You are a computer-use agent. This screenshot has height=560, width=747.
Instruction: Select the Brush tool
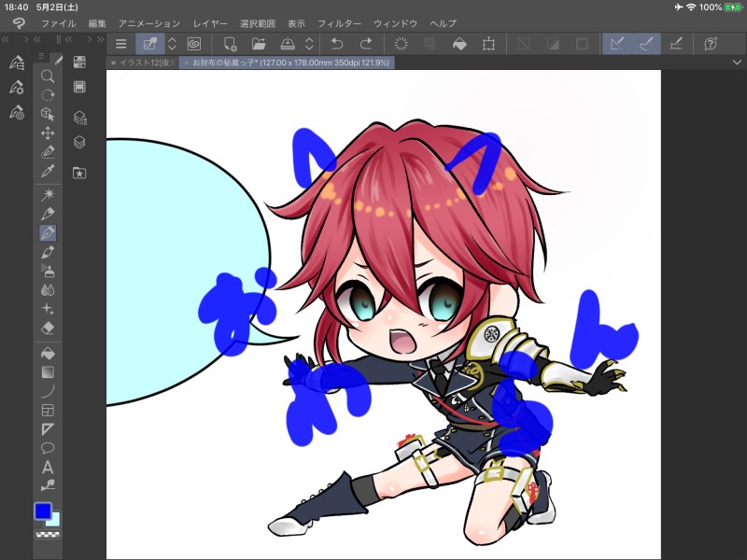(x=48, y=252)
